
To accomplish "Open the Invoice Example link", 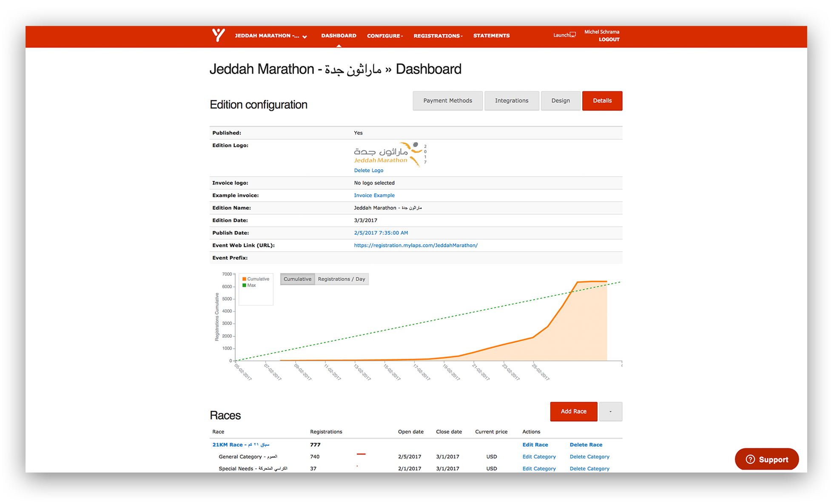I will 374,195.
